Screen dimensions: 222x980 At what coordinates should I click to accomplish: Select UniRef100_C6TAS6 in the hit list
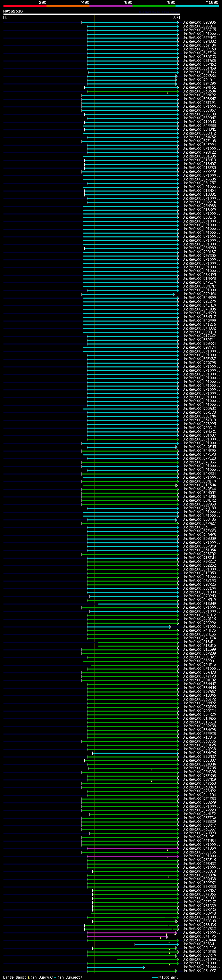[x=199, y=60]
